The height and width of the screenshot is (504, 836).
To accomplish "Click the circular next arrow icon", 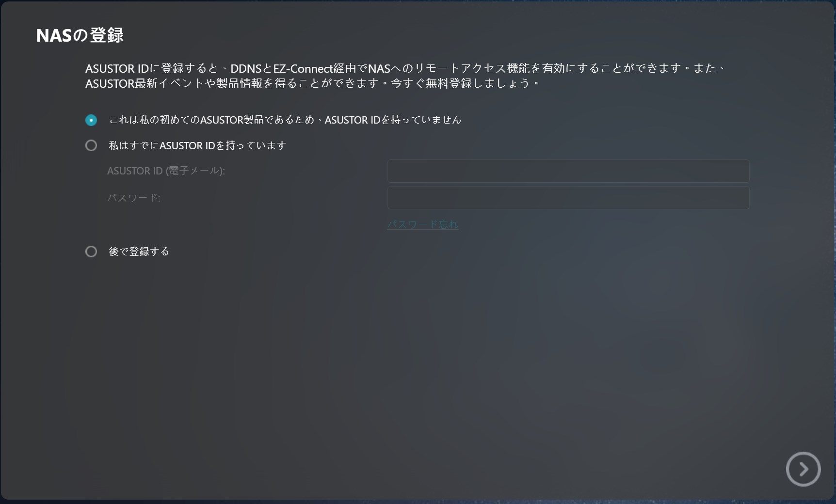I will [803, 469].
